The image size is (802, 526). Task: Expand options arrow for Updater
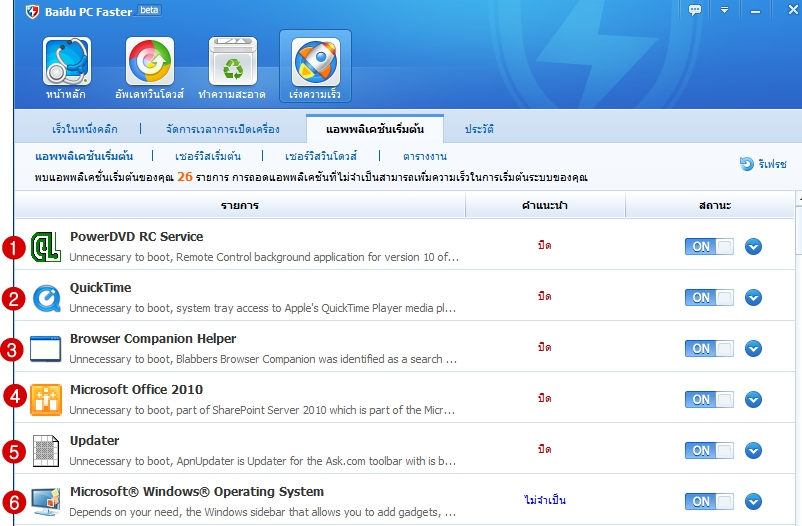coord(753,450)
